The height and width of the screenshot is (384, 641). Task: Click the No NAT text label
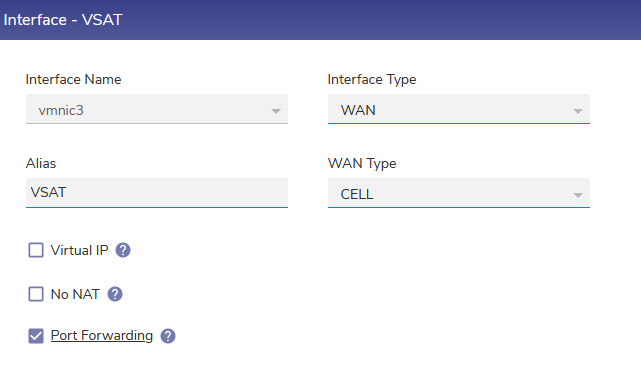tap(75, 294)
